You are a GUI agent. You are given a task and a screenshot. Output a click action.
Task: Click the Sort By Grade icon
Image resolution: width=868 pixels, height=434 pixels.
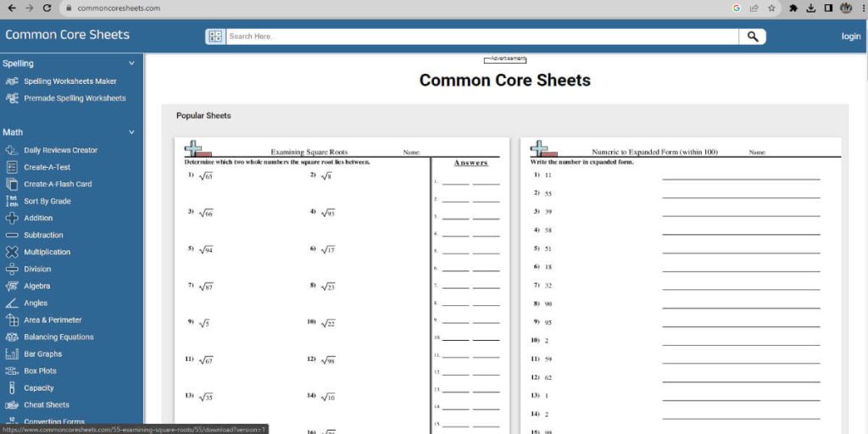pyautogui.click(x=12, y=201)
